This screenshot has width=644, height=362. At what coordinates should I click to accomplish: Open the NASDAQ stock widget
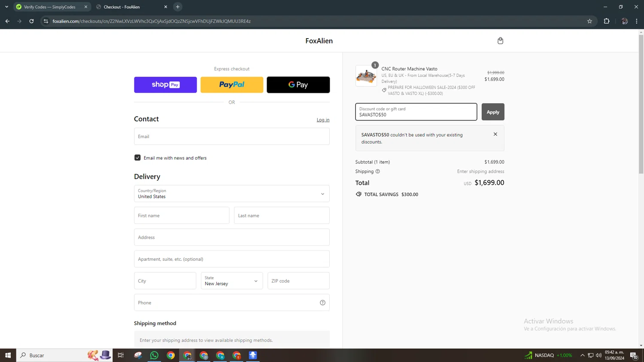coord(548,355)
